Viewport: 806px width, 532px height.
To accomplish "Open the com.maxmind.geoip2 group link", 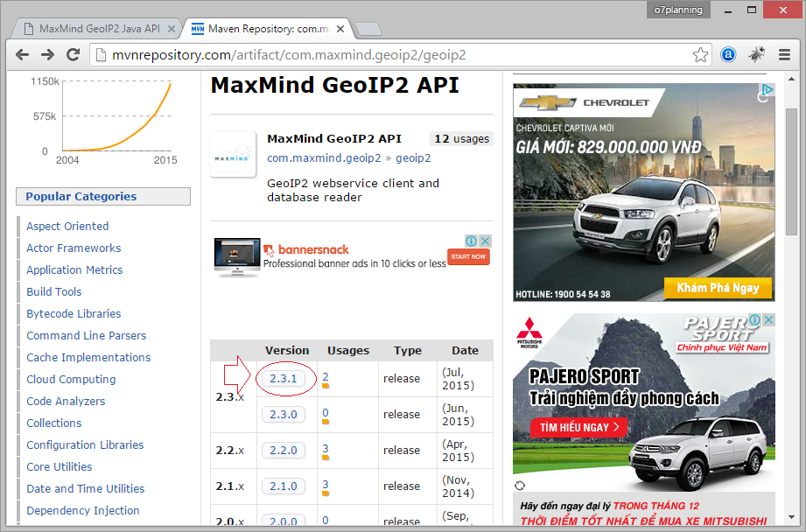I will tap(324, 158).
